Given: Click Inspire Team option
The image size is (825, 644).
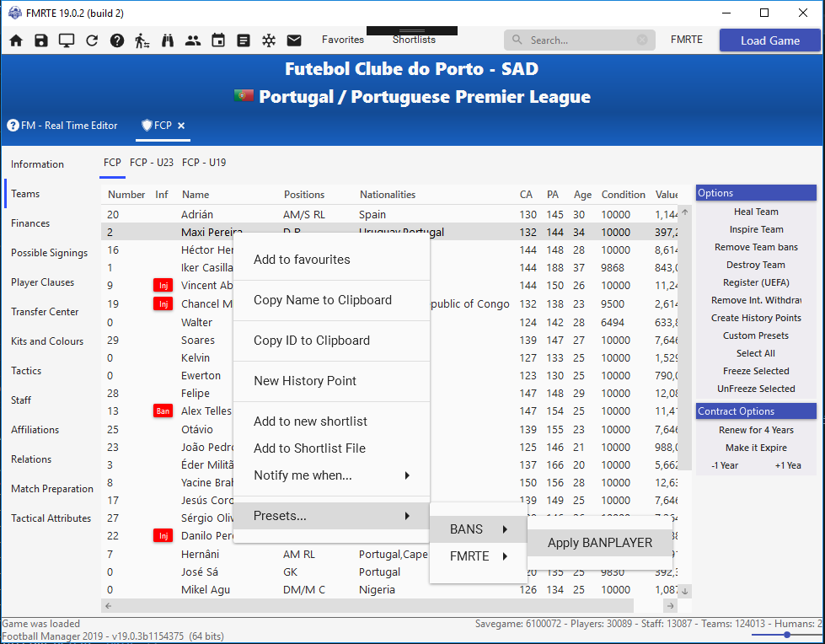Looking at the screenshot, I should click(756, 229).
